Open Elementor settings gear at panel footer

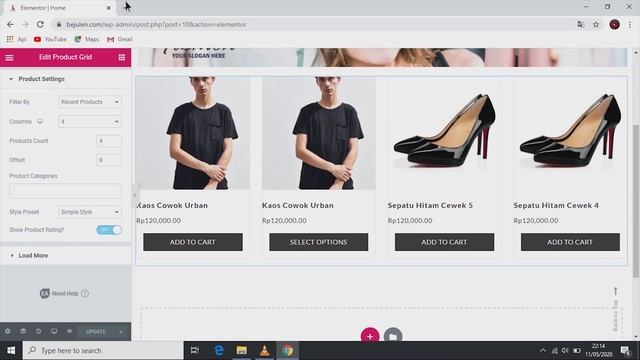click(8, 331)
